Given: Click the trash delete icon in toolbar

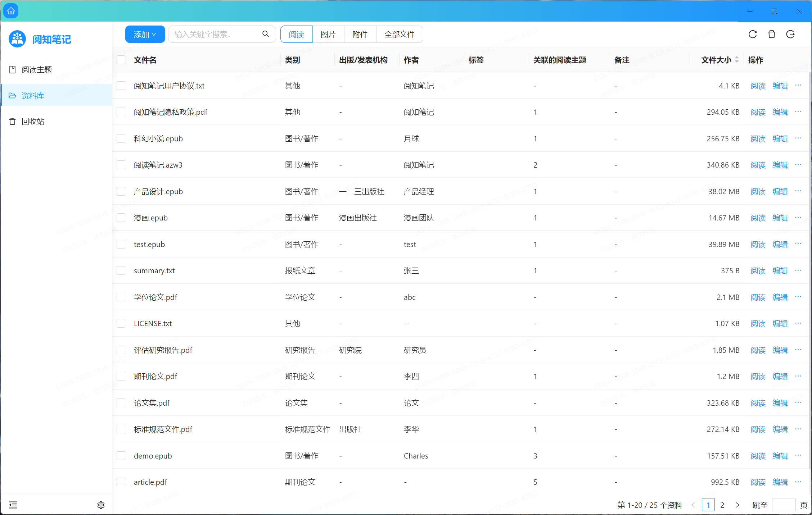Looking at the screenshot, I should coord(772,34).
